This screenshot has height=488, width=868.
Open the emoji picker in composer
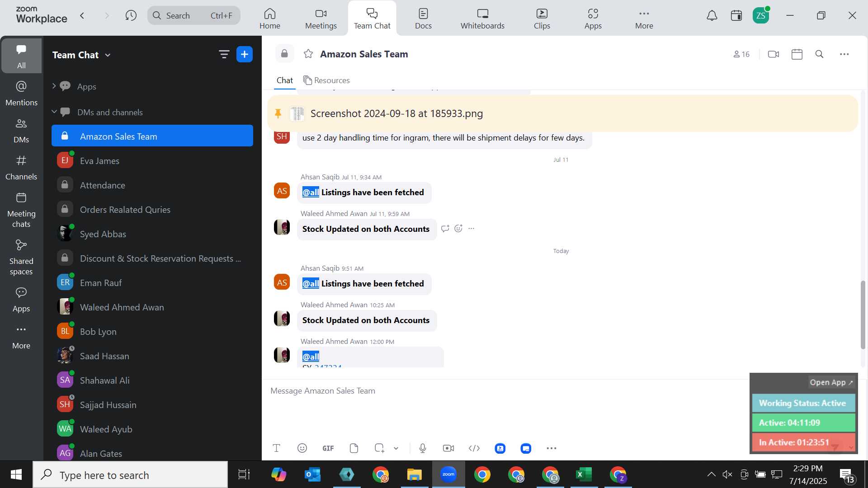click(x=302, y=448)
